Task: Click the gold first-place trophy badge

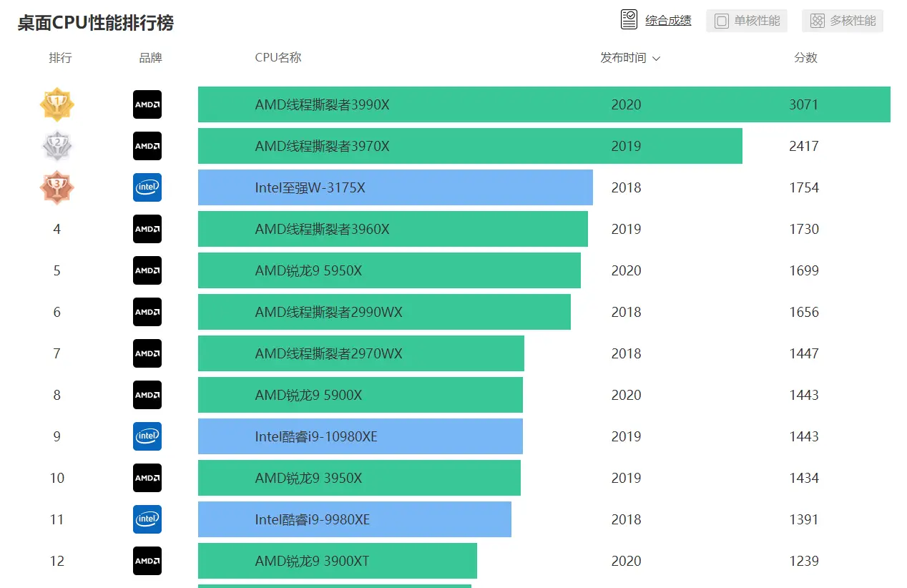Action: [x=57, y=104]
